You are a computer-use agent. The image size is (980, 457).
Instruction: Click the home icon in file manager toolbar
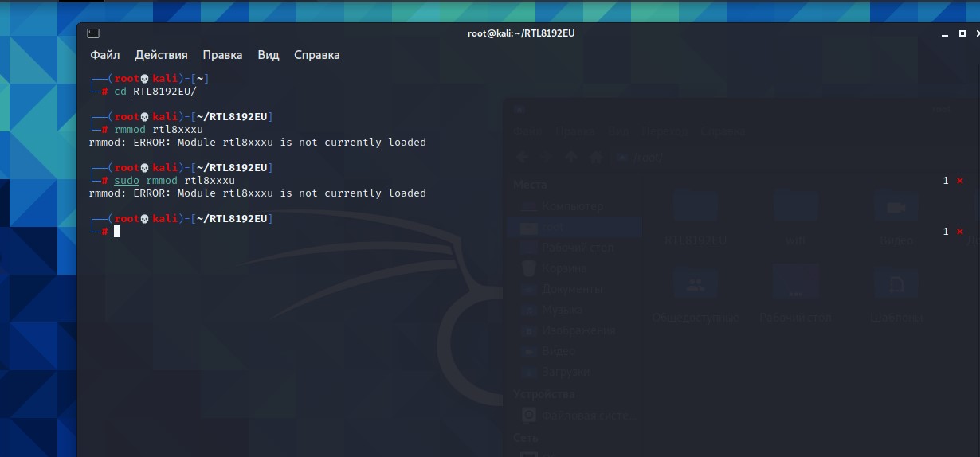pos(594,158)
